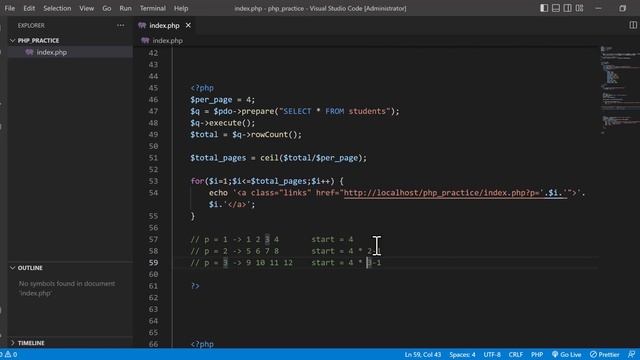Image resolution: width=640 pixels, height=360 pixels.
Task: Select index.php in the breadcrumb
Action: point(167,40)
